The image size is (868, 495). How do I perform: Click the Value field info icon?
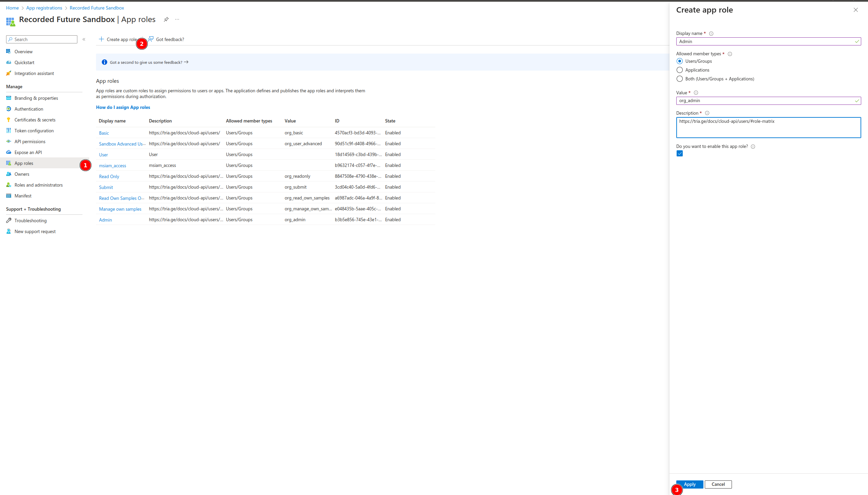[x=696, y=93]
